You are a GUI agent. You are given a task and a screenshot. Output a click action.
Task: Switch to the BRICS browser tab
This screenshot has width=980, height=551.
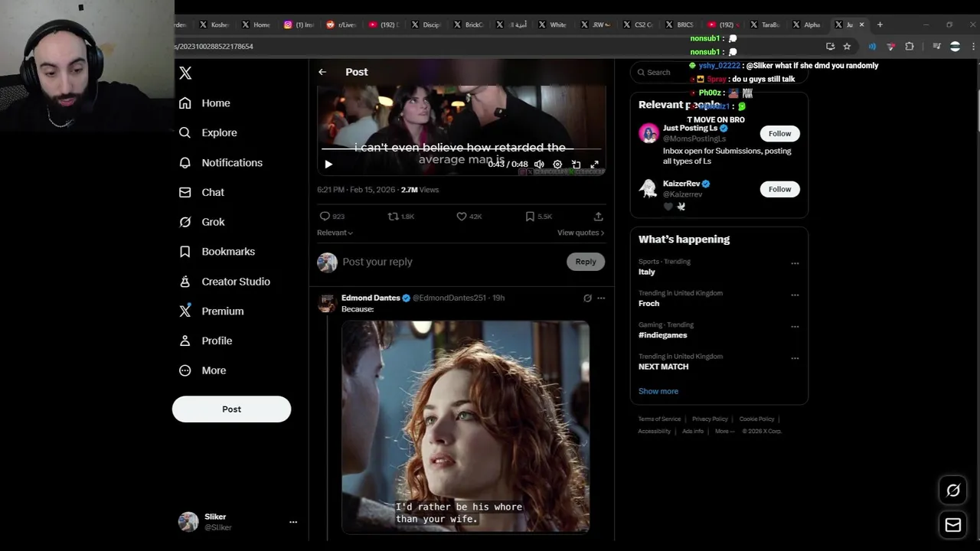(x=679, y=24)
